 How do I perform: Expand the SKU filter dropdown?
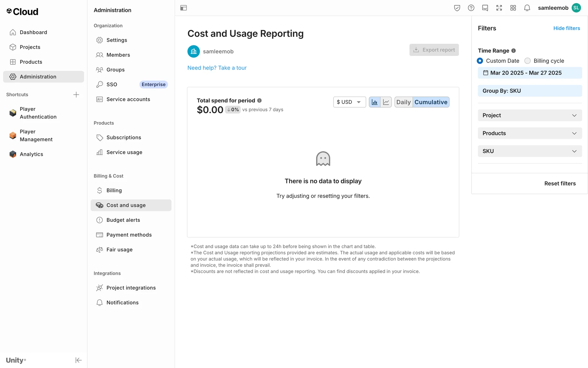coord(530,151)
